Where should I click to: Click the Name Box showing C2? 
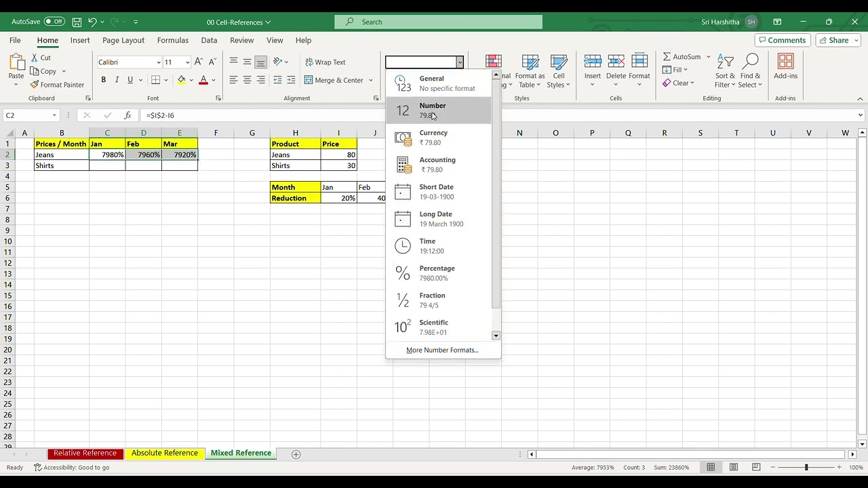pyautogui.click(x=31, y=115)
